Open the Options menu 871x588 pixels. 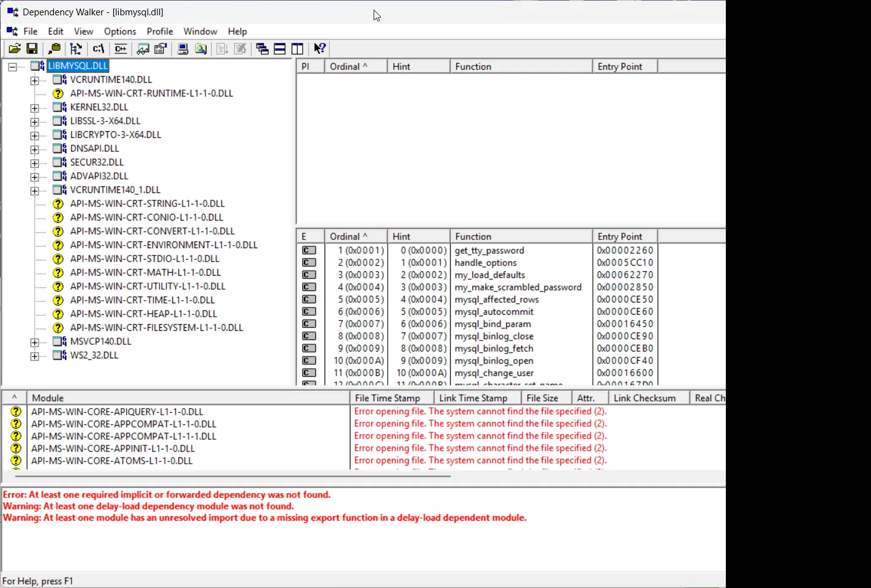coord(120,31)
